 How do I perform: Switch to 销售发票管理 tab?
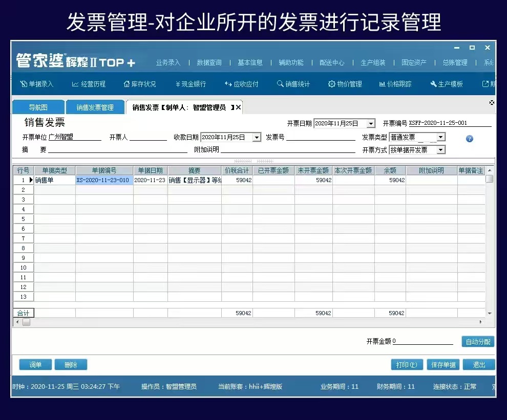pyautogui.click(x=95, y=107)
